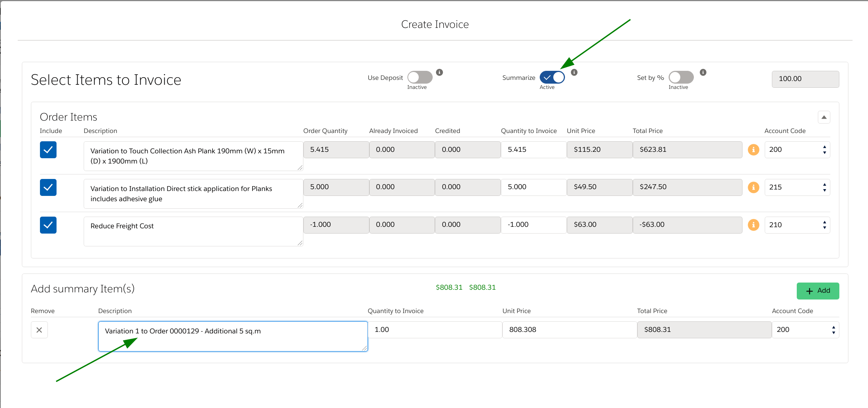The height and width of the screenshot is (408, 868).
Task: Toggle the Summarize switch to inactive
Action: click(553, 77)
